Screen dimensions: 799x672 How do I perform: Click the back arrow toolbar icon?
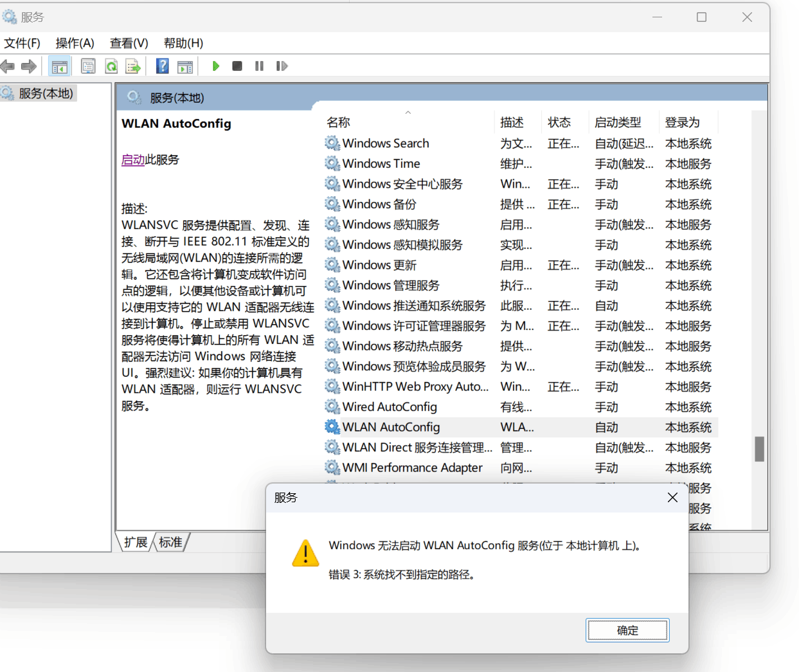[8, 66]
